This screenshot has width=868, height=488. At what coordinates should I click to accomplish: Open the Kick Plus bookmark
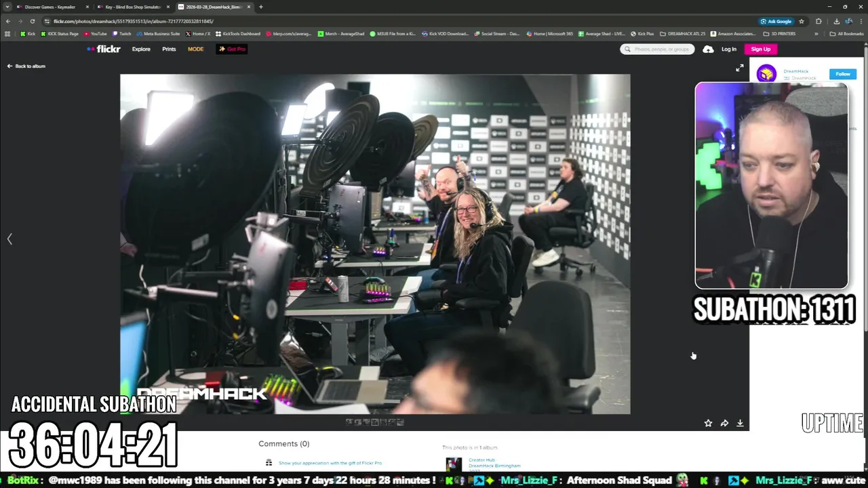pyautogui.click(x=642, y=33)
